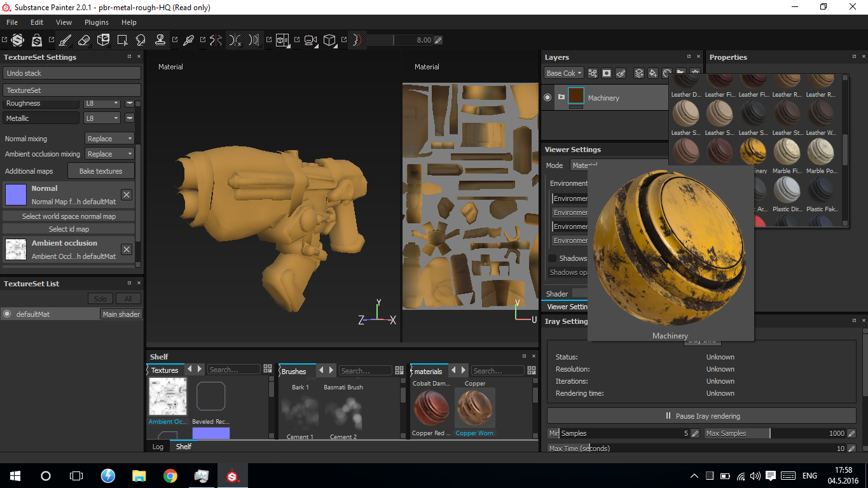Toggle Machinery layer visibility
Image resolution: width=868 pixels, height=488 pixels.
[548, 97]
